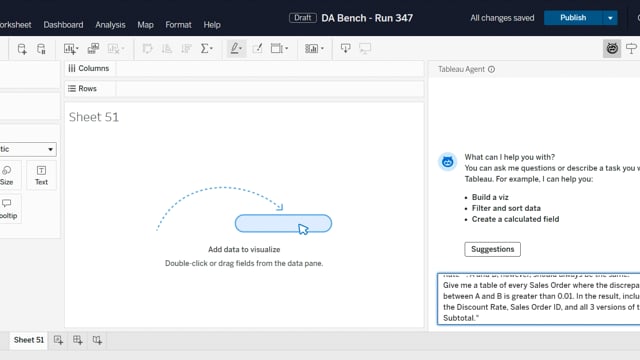Click "What can I help you with?" text
The width and height of the screenshot is (640, 360).
(510, 157)
